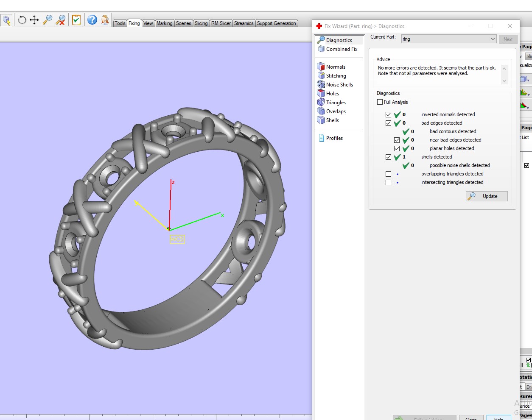Viewport: 532px width, 420px height.
Task: Select Combined Fix in the sidebar
Action: coord(341,49)
